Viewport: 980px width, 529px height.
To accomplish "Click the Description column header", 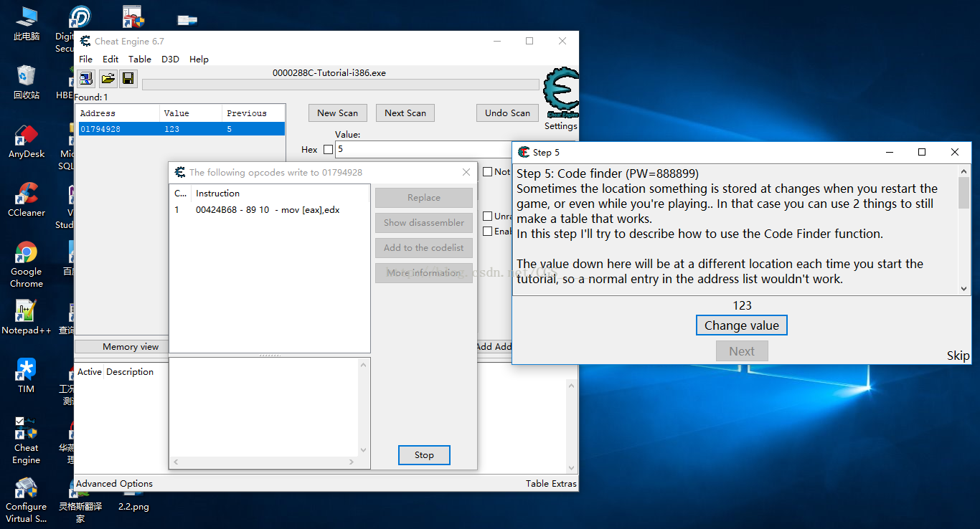I will [x=130, y=372].
